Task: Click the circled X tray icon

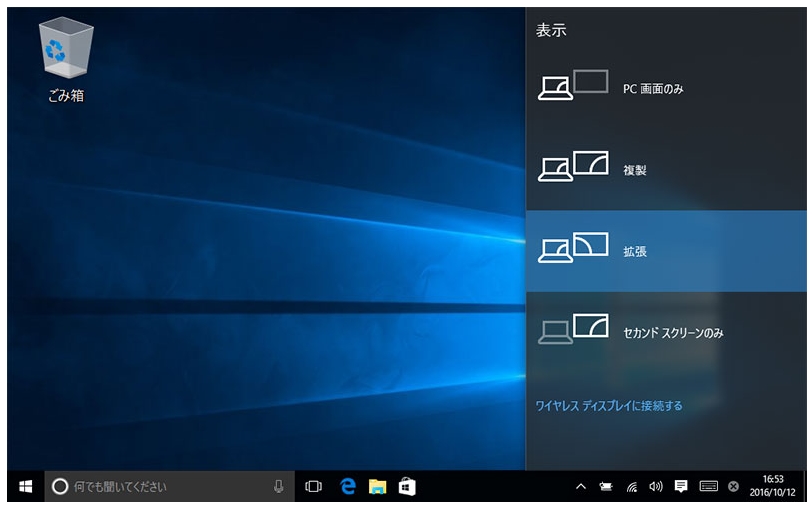Action: point(733,486)
